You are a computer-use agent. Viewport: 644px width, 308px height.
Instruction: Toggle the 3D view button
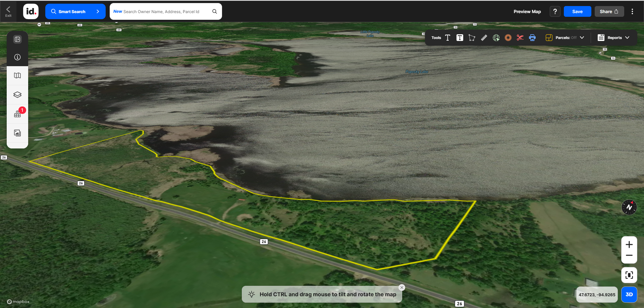click(629, 295)
